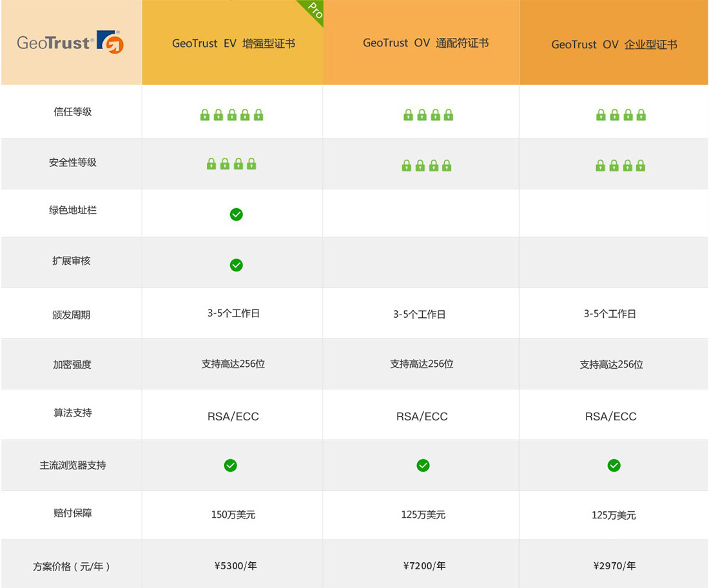Screen dimensions: 709x588
Task: Click the GeoTrust logo
Action: point(70,42)
